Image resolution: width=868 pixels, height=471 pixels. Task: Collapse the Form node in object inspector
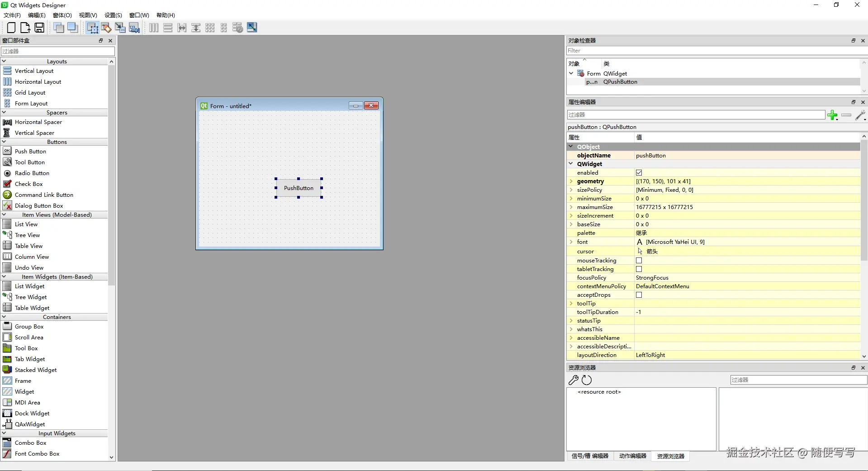coord(571,73)
